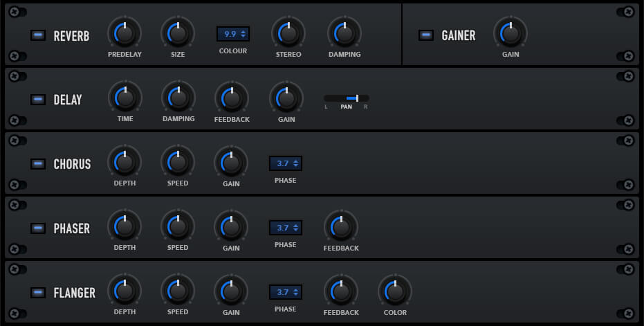
Task: Toggle the Gainer effect power button
Action: 426,35
